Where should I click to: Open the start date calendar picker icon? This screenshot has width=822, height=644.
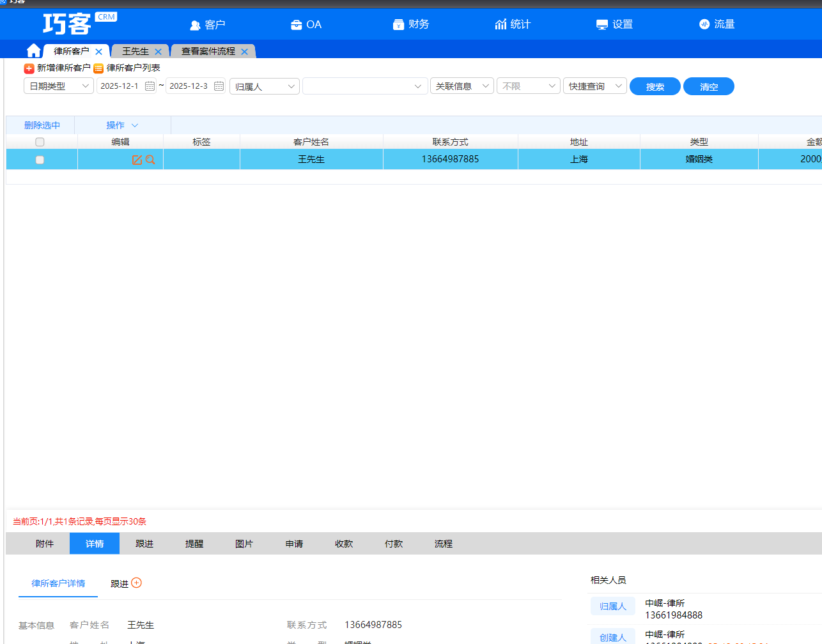coord(150,86)
